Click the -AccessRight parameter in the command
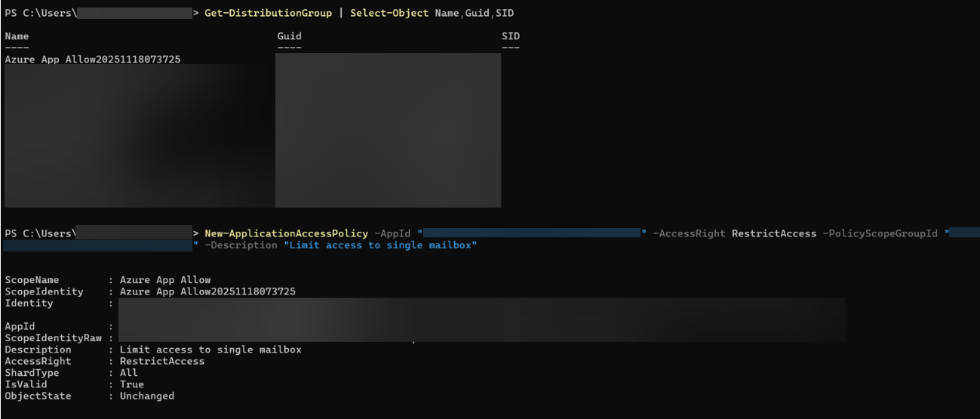Viewport: 980px width, 419px height. tap(689, 233)
